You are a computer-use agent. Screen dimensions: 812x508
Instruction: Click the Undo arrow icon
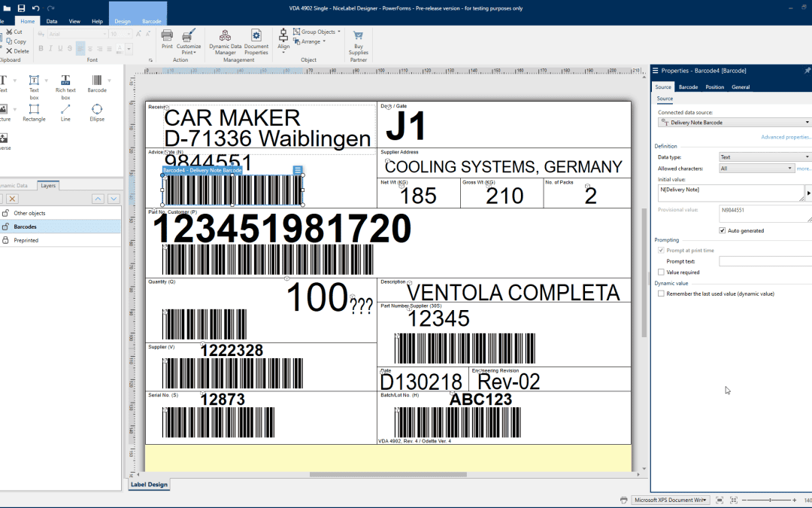point(36,8)
